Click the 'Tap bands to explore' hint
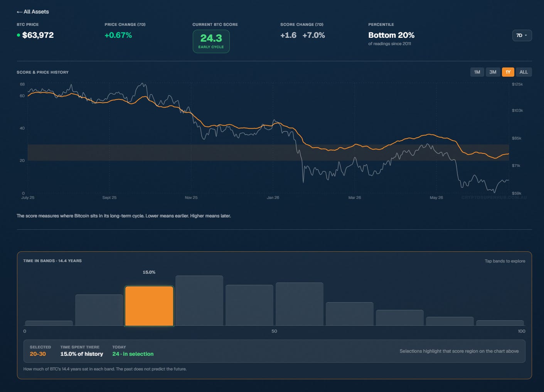The image size is (544, 392). [505, 261]
